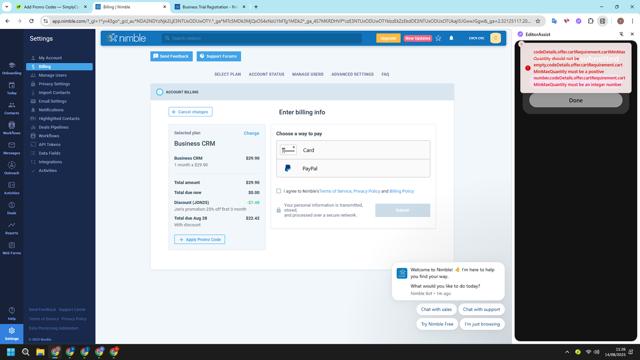Open Import Contacts in Settings menu

[54, 93]
